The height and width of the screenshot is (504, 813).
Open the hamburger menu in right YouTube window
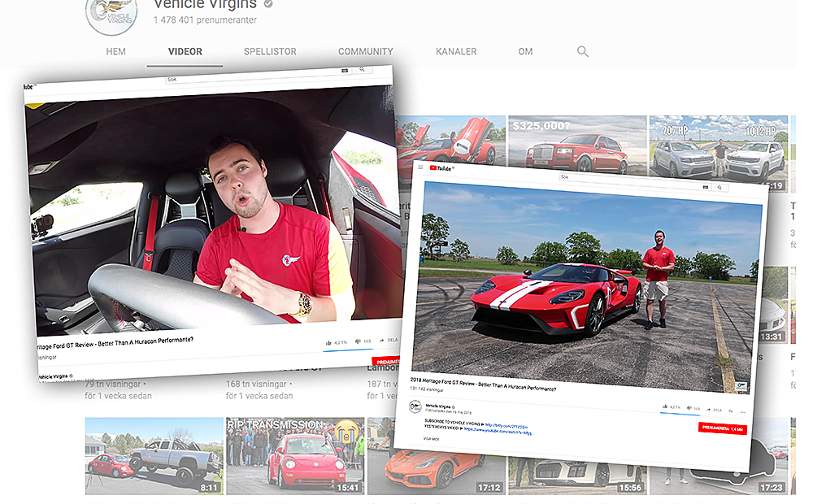point(420,168)
